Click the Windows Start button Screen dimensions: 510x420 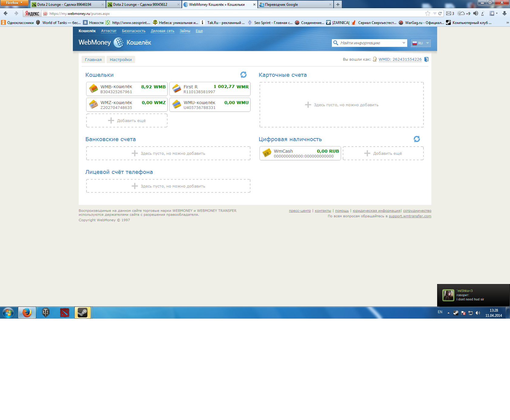(x=8, y=313)
